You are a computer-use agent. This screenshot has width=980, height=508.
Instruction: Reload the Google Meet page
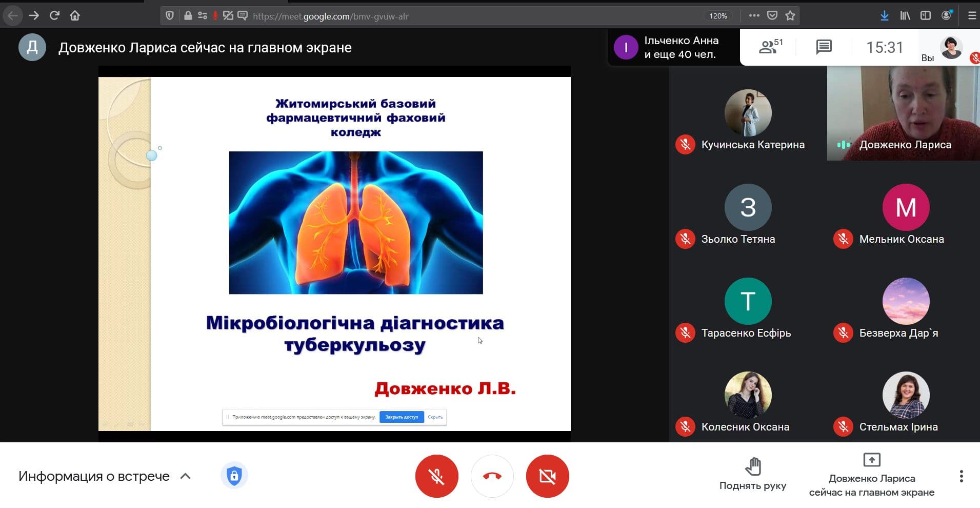(54, 15)
